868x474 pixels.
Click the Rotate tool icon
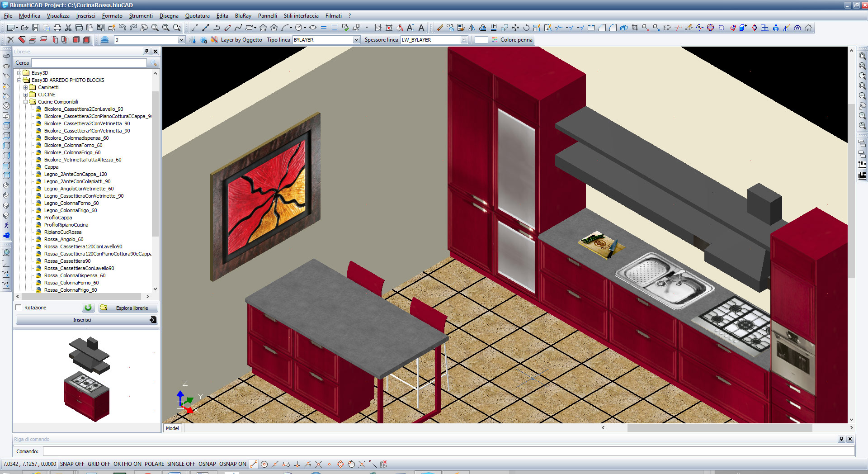(526, 28)
